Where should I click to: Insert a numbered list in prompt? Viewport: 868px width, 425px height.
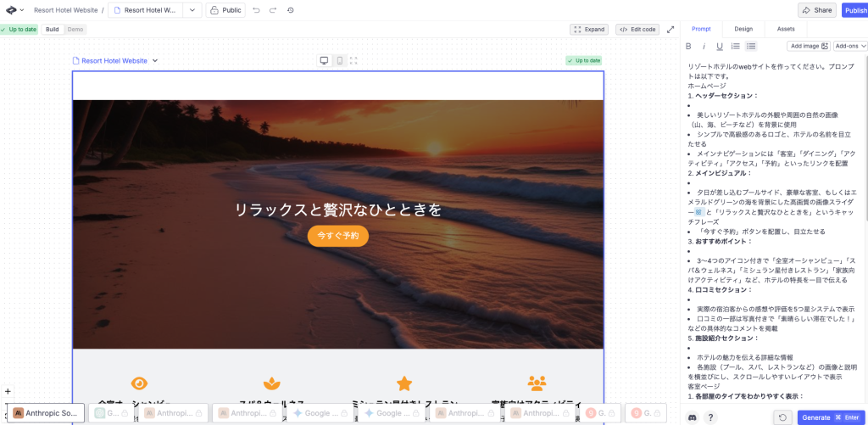click(735, 46)
